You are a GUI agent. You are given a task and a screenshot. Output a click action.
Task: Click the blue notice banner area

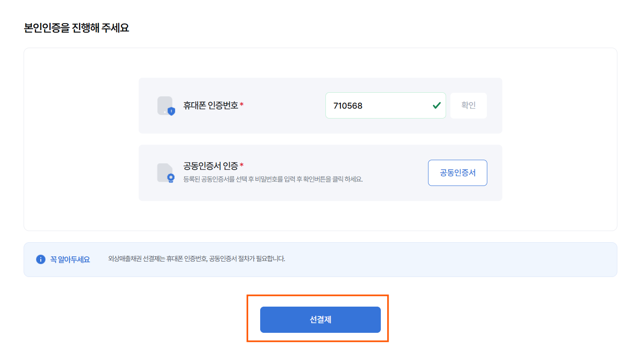[x=320, y=260]
